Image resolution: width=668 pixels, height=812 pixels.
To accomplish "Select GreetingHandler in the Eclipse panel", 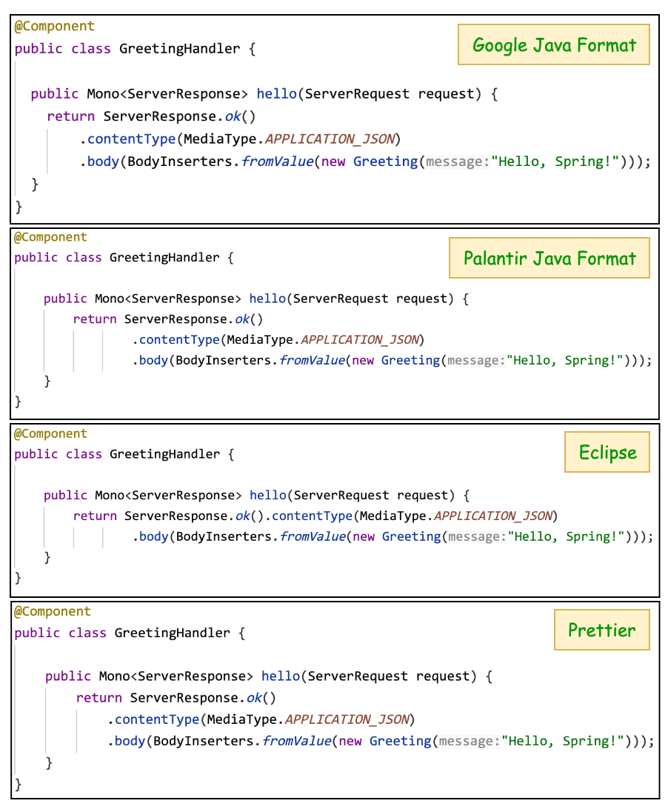I will click(x=164, y=454).
